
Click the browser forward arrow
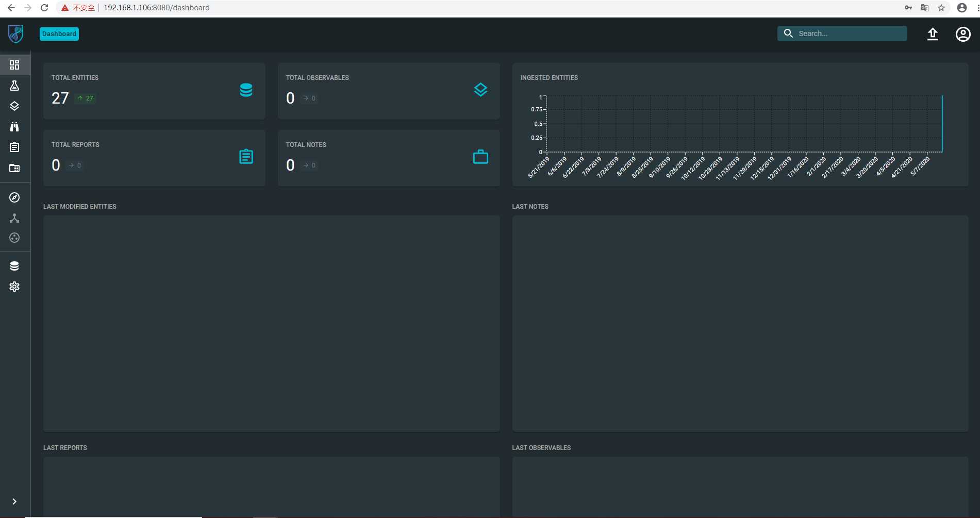pyautogui.click(x=27, y=8)
